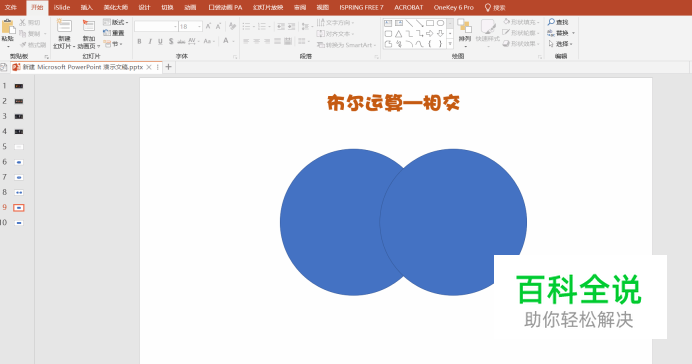
Task: Select the straight line shape in gallery
Action: coord(410,23)
